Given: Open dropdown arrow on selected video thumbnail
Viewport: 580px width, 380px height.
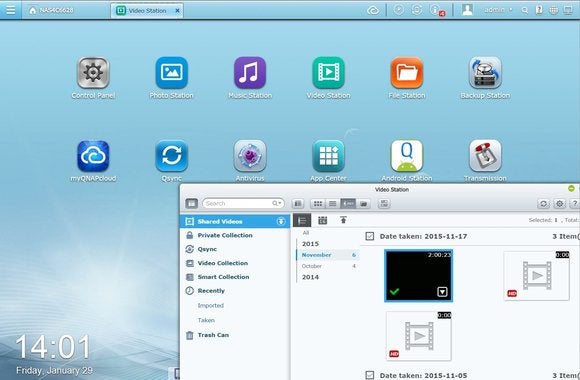Looking at the screenshot, I should click(442, 292).
